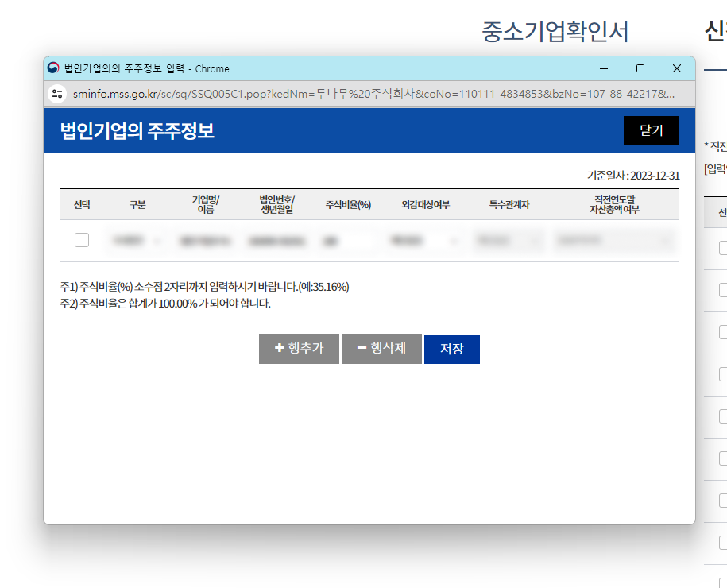Click the popup URL text sminfo.mss.go.kr
The image size is (727, 588).
coord(115,94)
